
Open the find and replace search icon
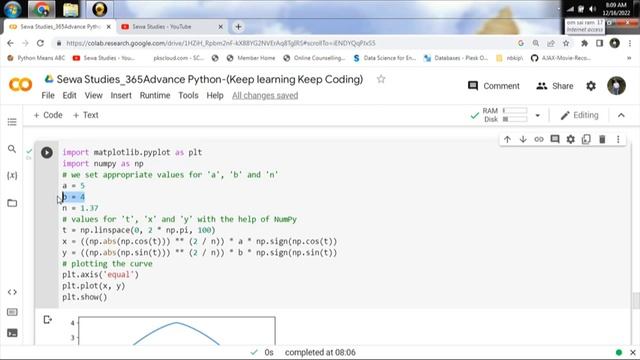pos(12,149)
